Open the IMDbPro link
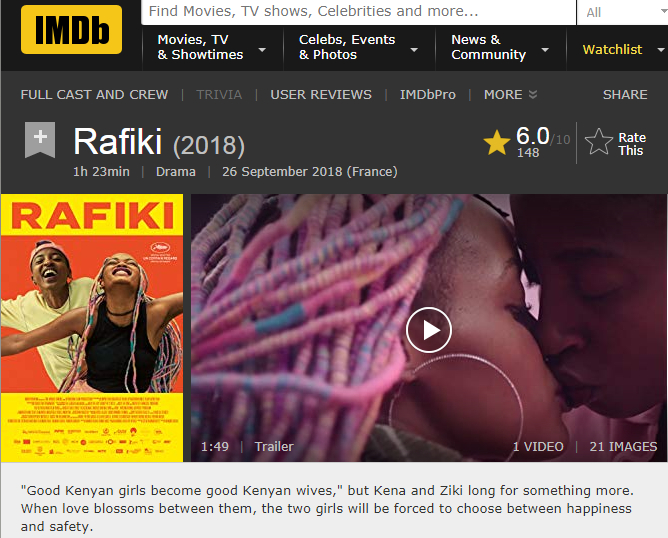668x538 pixels. point(428,95)
